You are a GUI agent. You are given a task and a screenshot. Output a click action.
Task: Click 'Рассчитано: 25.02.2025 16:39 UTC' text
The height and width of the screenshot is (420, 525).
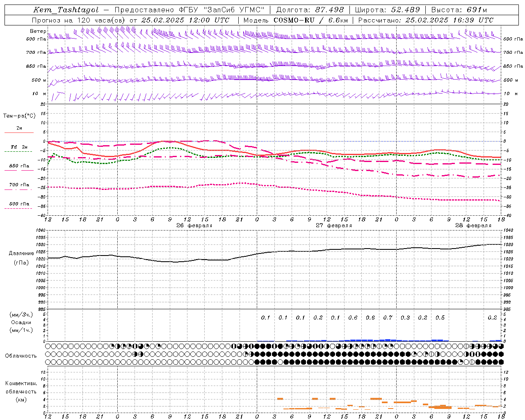tap(426, 20)
